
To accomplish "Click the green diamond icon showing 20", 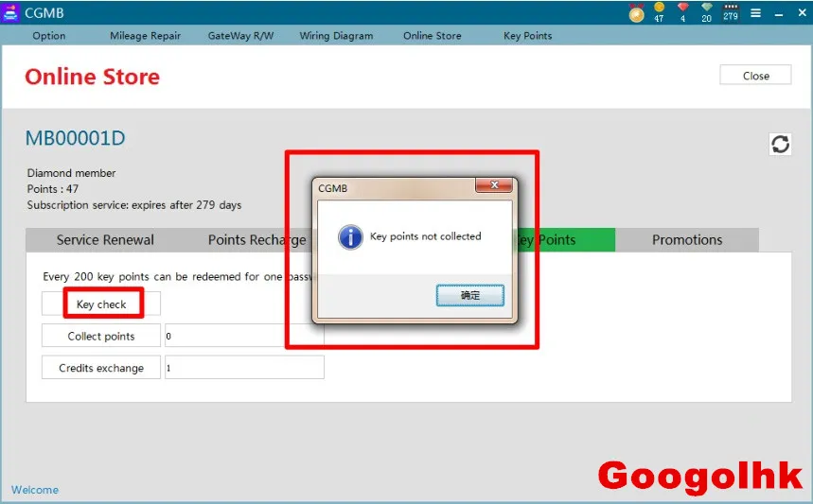I will point(706,12).
